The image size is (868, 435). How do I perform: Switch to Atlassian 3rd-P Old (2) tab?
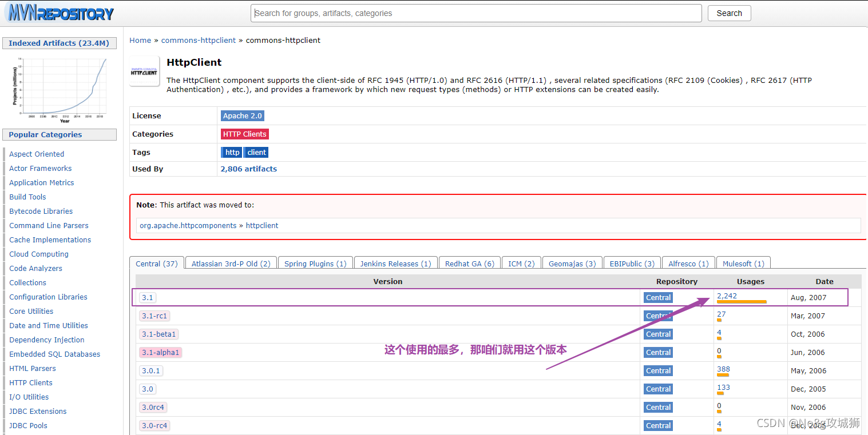point(231,264)
